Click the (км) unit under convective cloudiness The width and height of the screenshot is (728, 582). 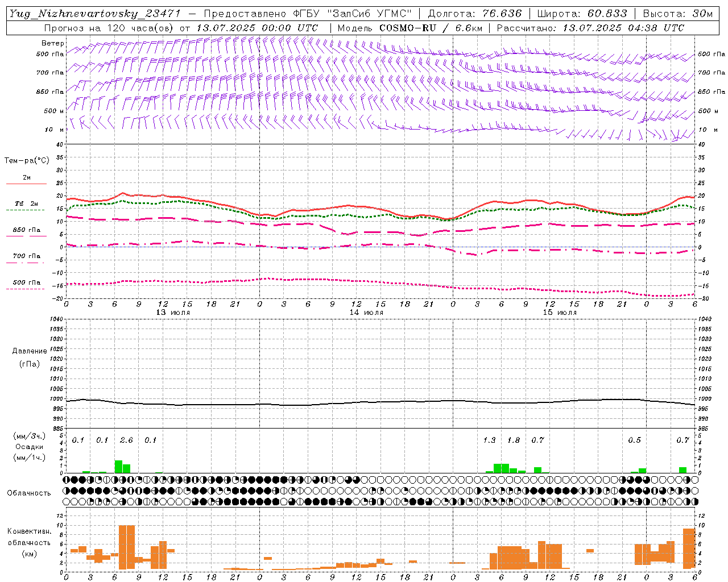coord(30,554)
